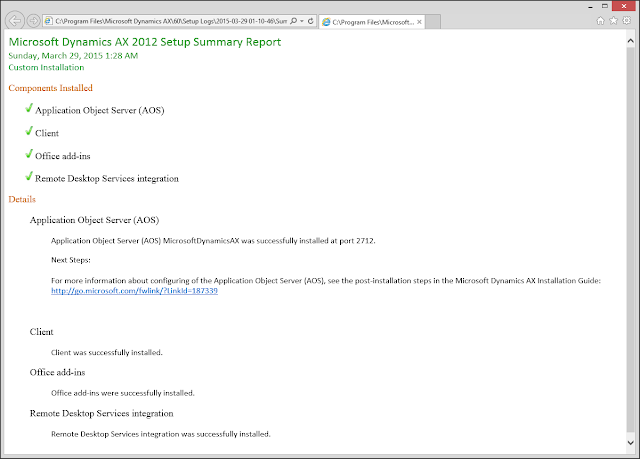Close the C:\Program Files\Microsoft... tab
640x459 pixels.
[419, 22]
